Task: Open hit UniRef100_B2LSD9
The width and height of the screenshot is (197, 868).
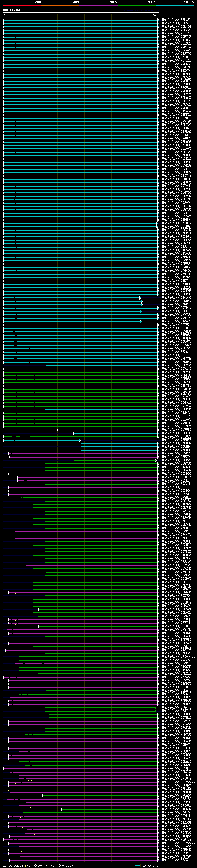Action: point(176,26)
